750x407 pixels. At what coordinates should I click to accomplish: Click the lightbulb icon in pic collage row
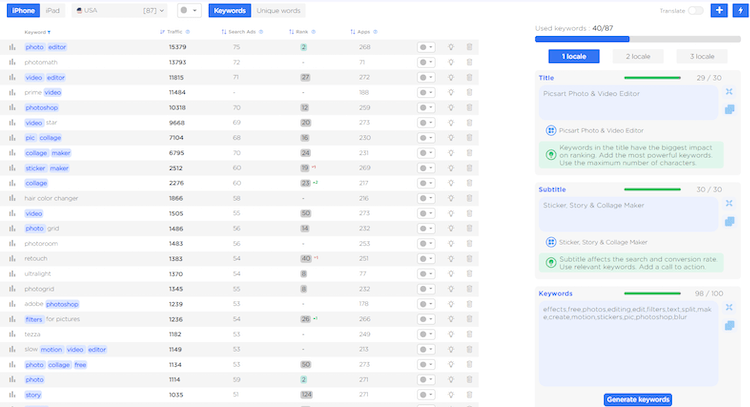point(451,138)
